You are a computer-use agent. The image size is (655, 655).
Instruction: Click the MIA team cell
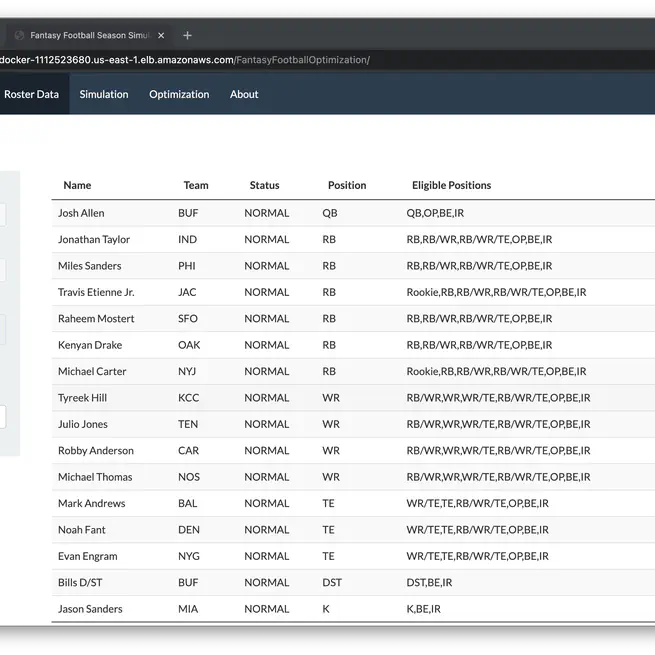188,609
